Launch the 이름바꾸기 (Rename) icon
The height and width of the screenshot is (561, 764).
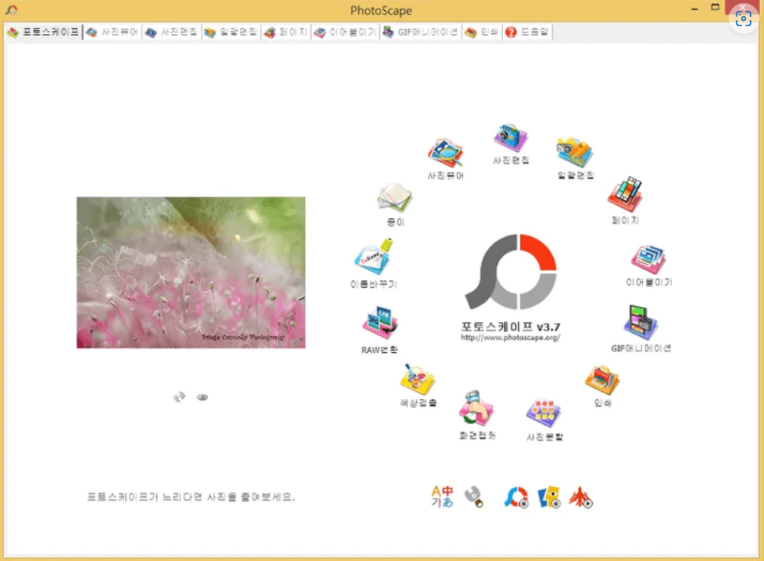[373, 256]
